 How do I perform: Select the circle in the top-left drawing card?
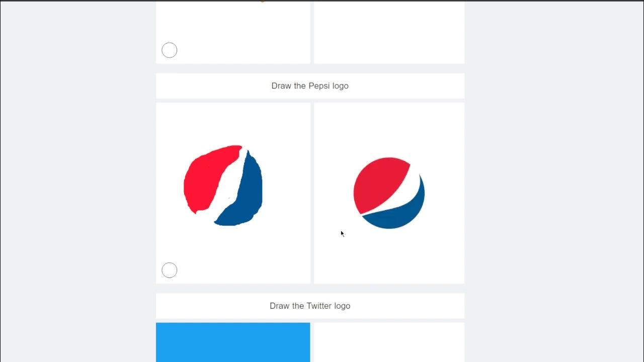pyautogui.click(x=170, y=50)
